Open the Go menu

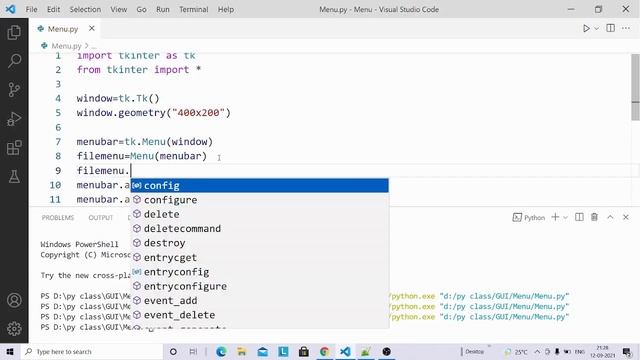(141, 9)
